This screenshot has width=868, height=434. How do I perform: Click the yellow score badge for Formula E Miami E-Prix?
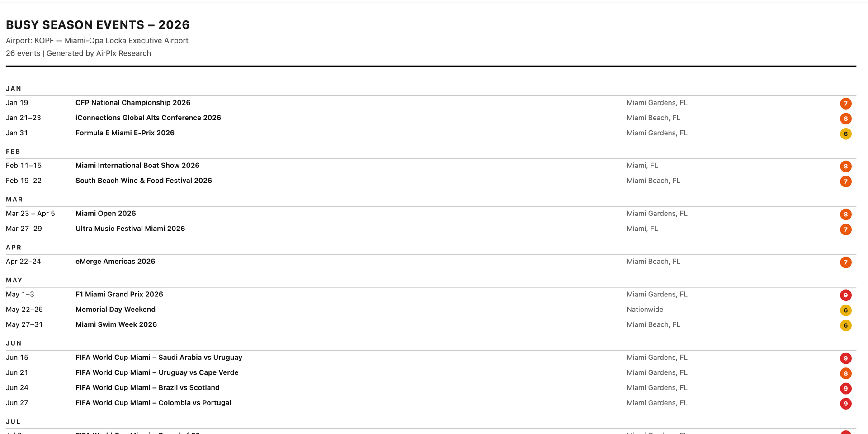(845, 134)
